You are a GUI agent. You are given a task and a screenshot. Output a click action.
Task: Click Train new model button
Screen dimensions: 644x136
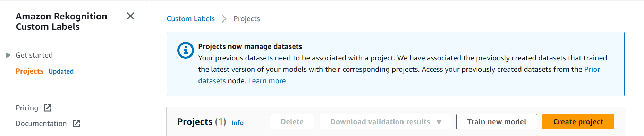click(x=497, y=122)
